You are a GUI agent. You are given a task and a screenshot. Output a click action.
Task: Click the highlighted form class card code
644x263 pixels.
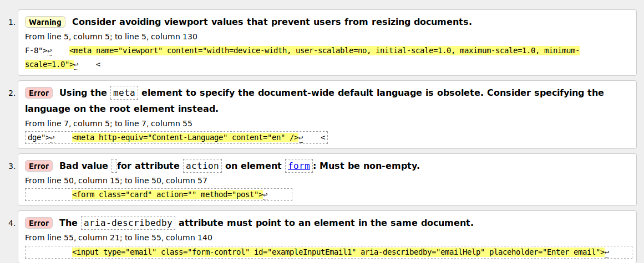(167, 195)
